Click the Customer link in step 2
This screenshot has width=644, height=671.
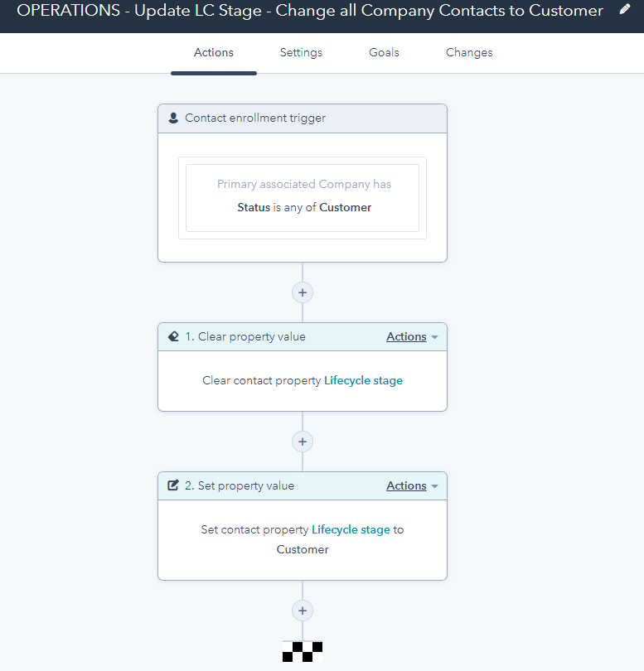point(303,549)
